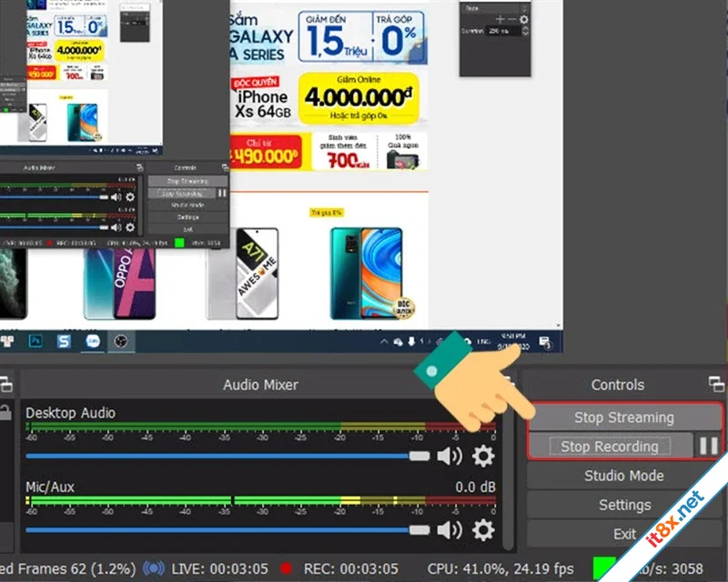728x582 pixels.
Task: Click the Exit button
Action: (x=624, y=534)
